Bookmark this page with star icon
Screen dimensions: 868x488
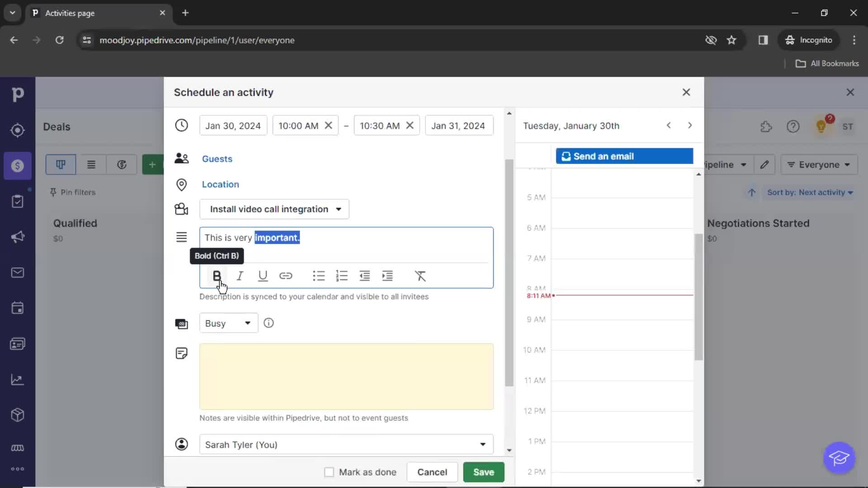(x=731, y=40)
